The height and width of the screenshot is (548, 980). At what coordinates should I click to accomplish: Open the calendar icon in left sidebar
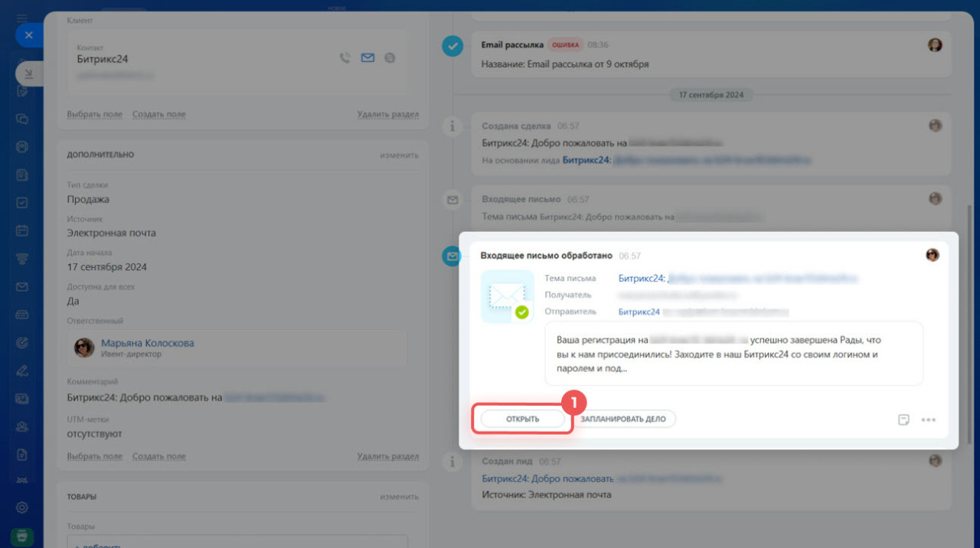(x=22, y=230)
